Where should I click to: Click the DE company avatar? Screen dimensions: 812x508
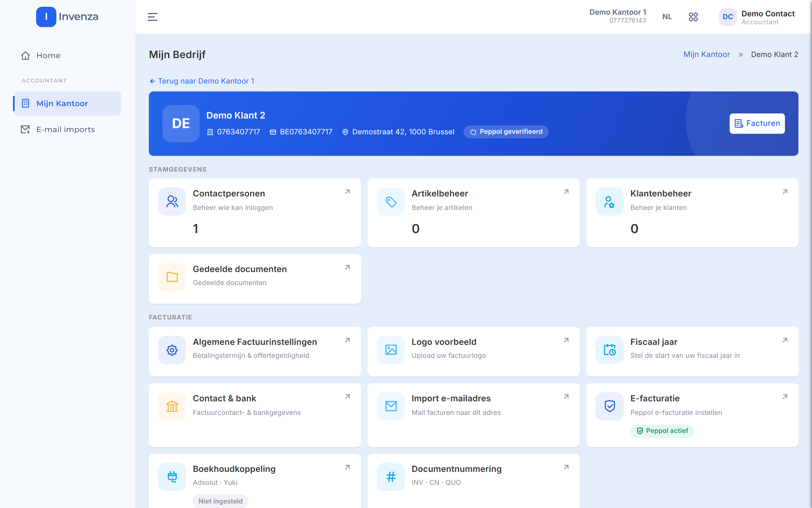click(181, 123)
